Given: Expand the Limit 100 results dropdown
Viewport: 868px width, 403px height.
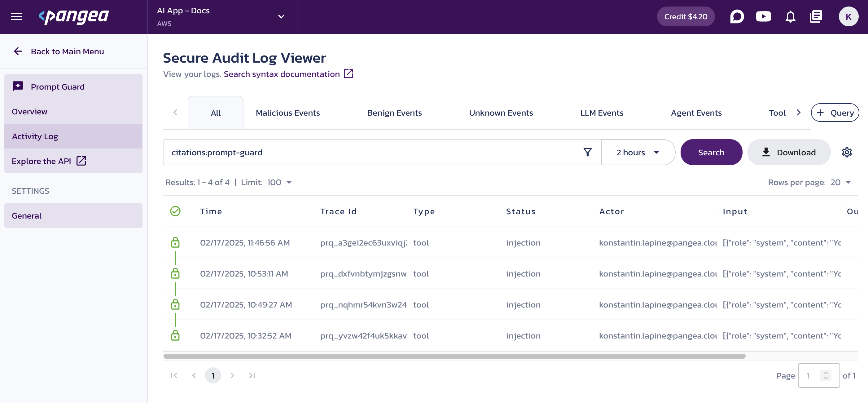Looking at the screenshot, I should [x=288, y=182].
